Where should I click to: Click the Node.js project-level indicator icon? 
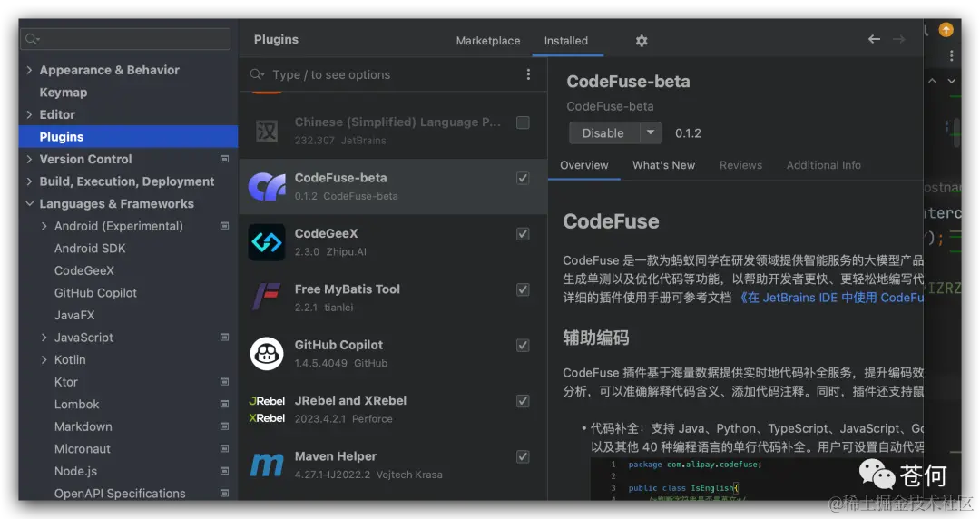point(224,471)
